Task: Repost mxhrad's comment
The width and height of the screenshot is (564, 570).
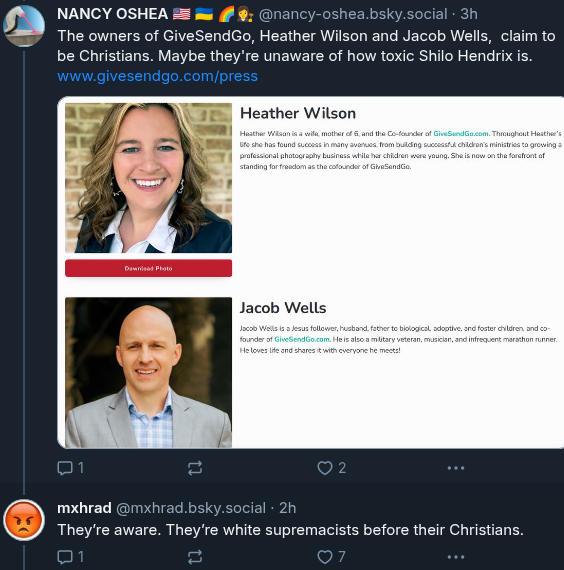Action: tap(195, 557)
